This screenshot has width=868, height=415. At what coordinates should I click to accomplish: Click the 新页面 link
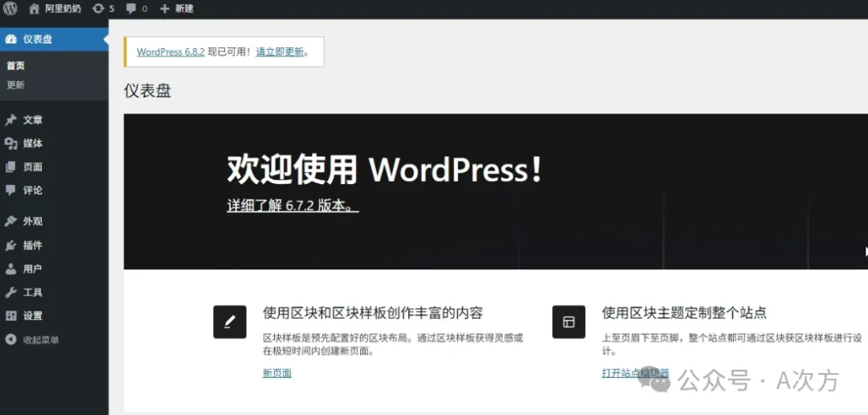(x=276, y=373)
